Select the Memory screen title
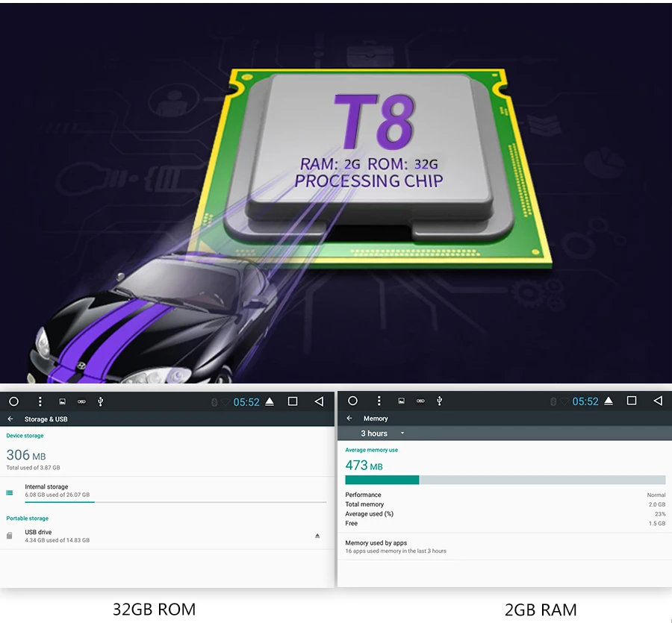This screenshot has height=623, width=672. point(376,419)
